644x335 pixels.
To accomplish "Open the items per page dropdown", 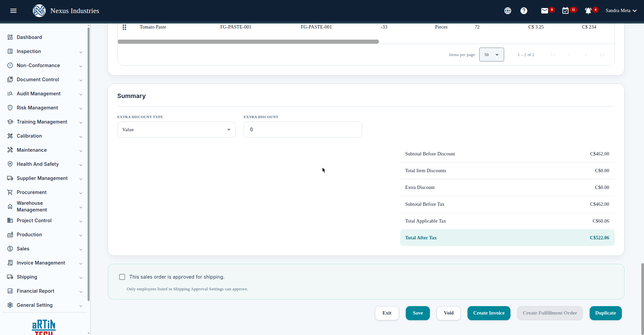I will click(491, 55).
